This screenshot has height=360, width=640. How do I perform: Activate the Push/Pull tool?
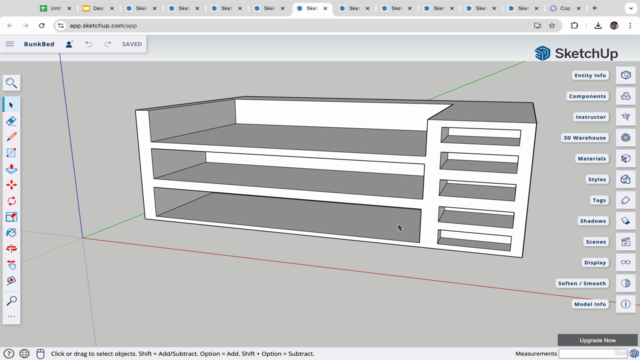pyautogui.click(x=11, y=169)
